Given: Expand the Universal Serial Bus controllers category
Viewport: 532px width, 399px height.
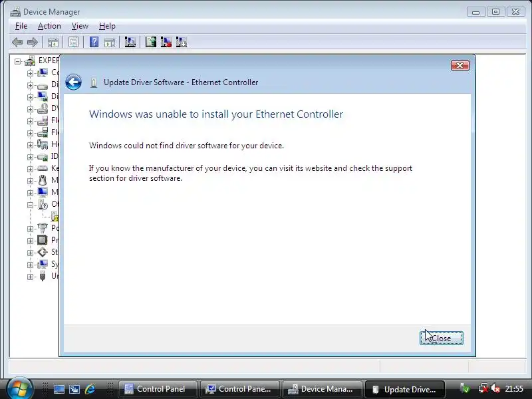Looking at the screenshot, I should click(30, 277).
